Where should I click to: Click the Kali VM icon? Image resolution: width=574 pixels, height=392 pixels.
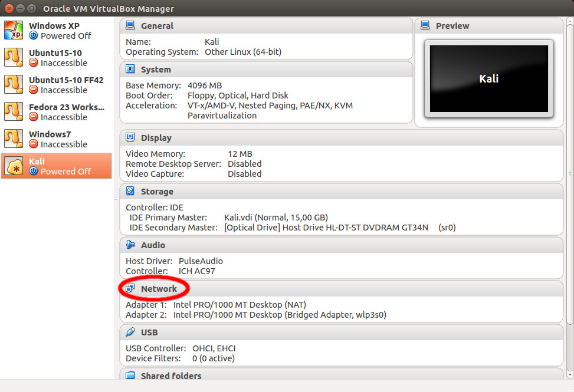pyautogui.click(x=14, y=166)
